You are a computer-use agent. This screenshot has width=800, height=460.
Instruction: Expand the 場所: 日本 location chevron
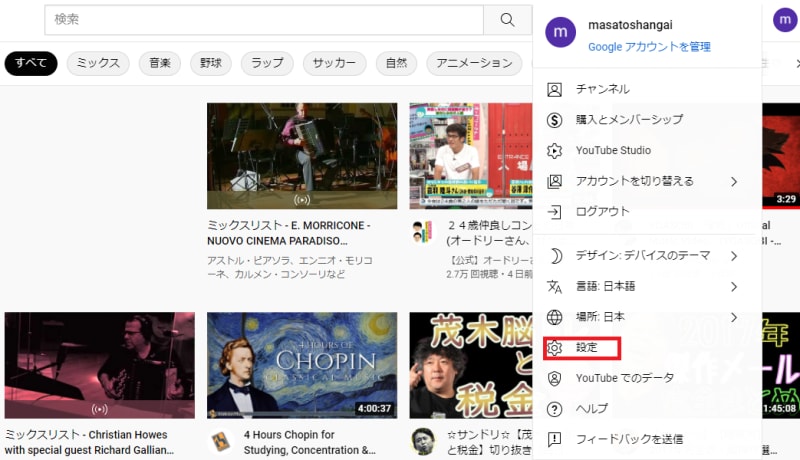click(733, 317)
